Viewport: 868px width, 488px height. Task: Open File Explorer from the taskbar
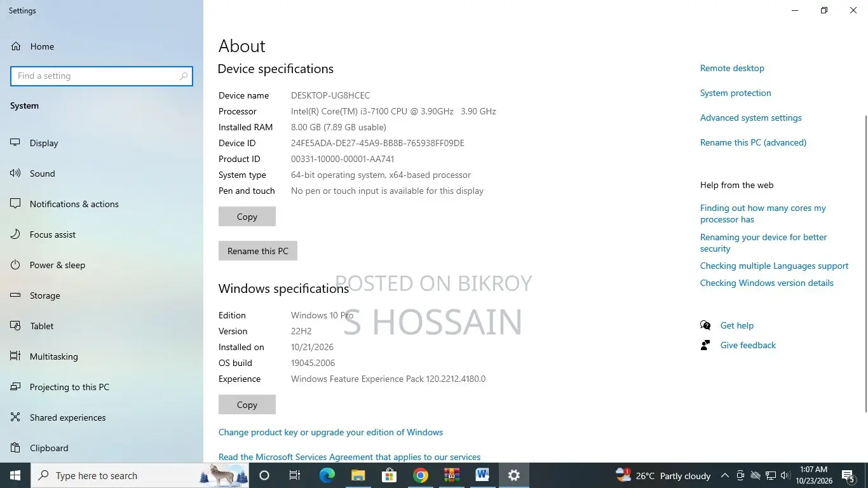tap(358, 475)
